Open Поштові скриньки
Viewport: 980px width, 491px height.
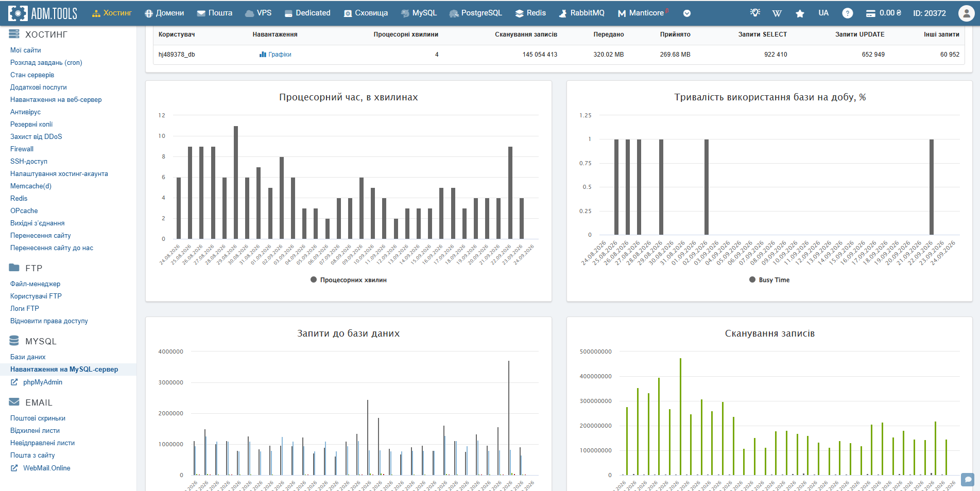(x=38, y=418)
